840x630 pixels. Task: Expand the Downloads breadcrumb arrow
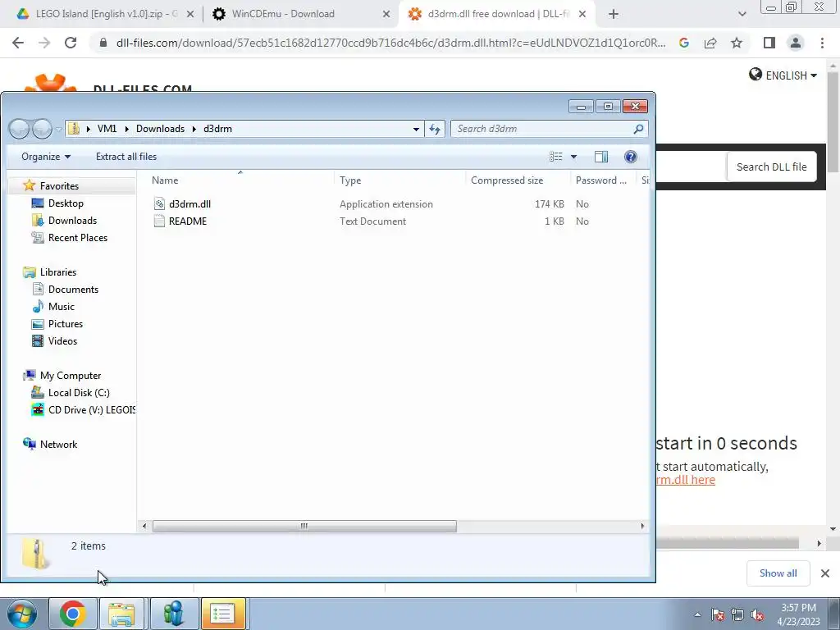click(194, 129)
